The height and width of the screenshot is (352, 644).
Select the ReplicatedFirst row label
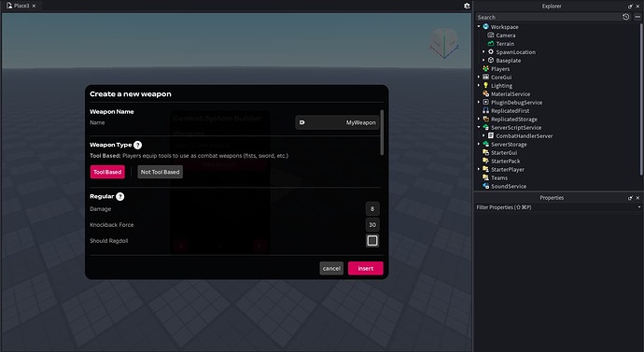click(x=511, y=111)
